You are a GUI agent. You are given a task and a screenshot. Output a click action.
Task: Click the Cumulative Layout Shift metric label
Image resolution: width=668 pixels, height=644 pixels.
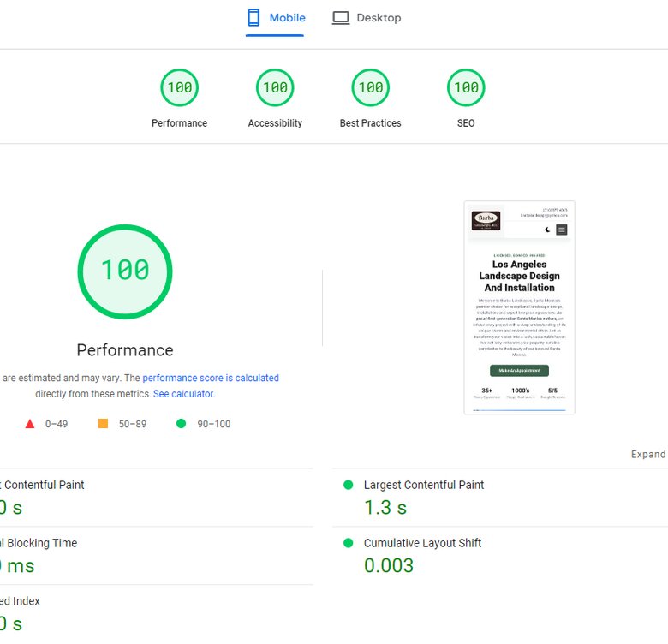click(x=422, y=543)
